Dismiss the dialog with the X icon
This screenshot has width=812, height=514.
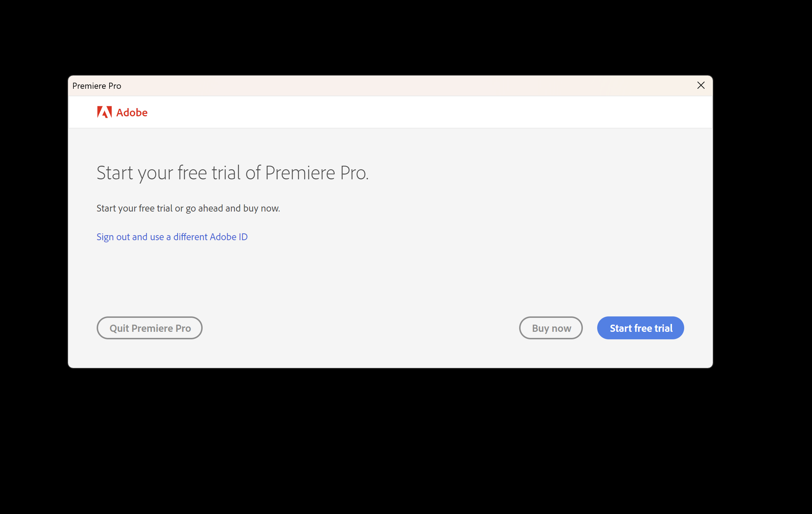coord(701,85)
